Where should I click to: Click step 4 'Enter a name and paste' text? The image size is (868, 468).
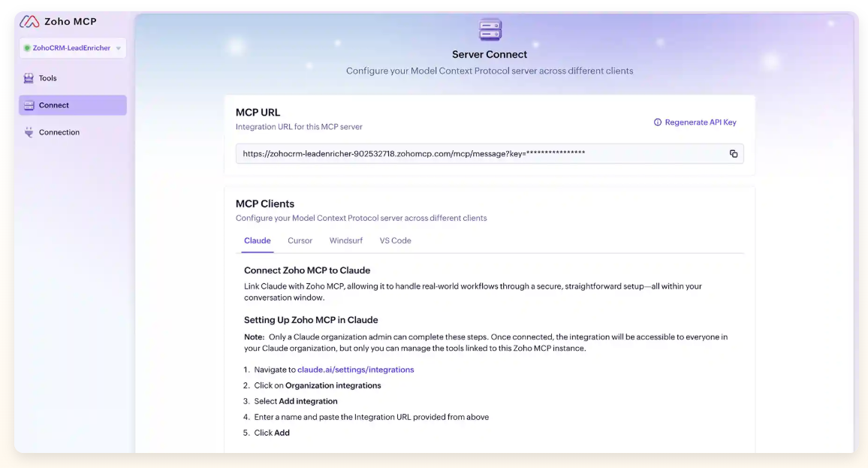[372, 417]
